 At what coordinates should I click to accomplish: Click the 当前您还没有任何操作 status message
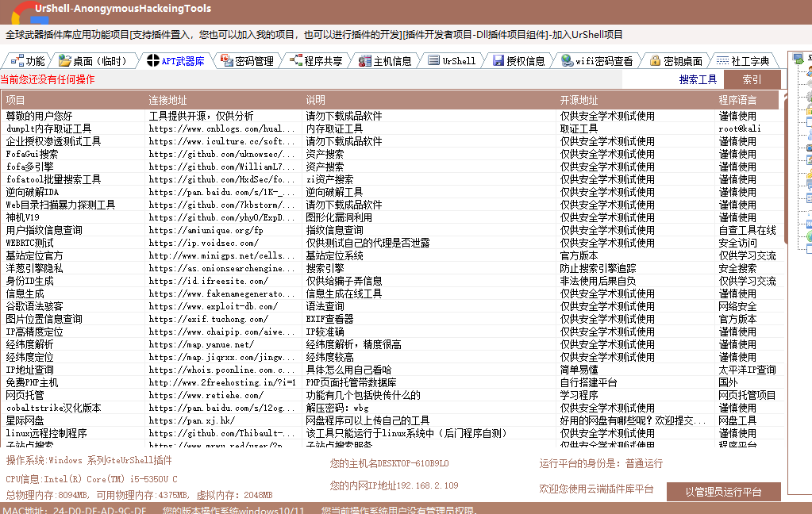[x=48, y=79]
